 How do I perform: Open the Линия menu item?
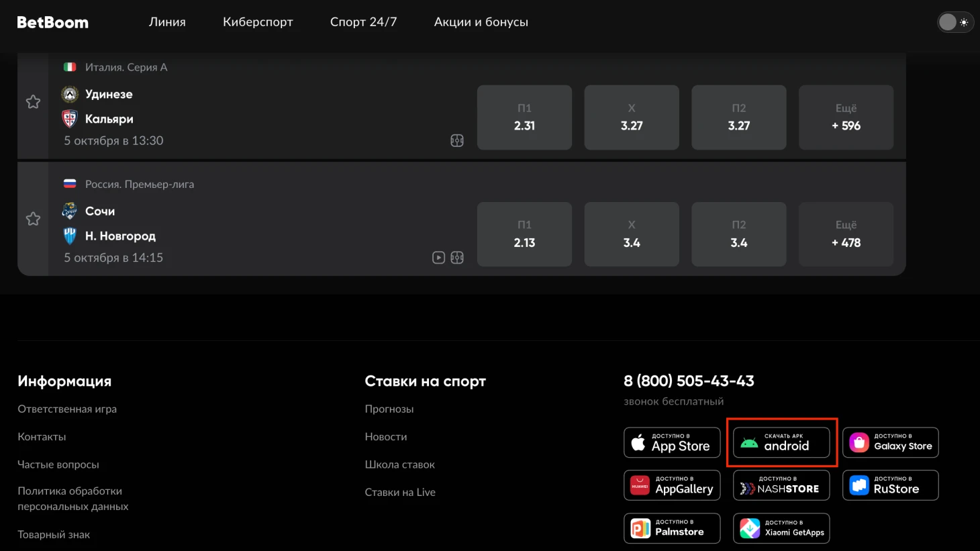[167, 22]
